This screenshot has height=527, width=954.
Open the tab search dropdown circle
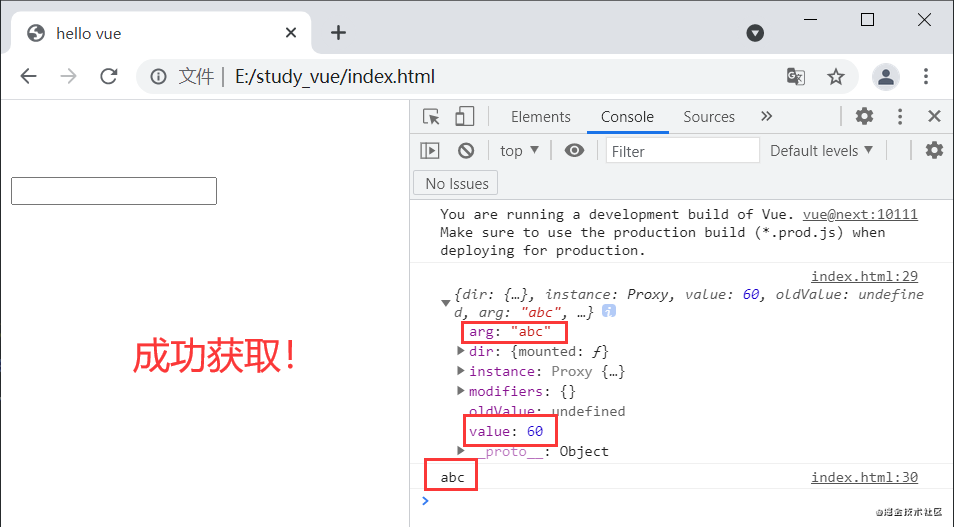click(755, 33)
